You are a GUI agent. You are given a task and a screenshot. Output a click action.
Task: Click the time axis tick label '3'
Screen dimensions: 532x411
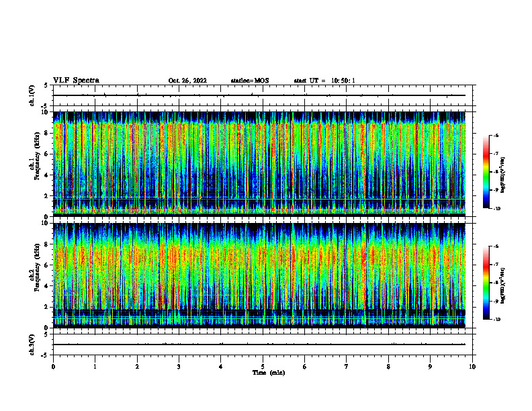pos(179,367)
